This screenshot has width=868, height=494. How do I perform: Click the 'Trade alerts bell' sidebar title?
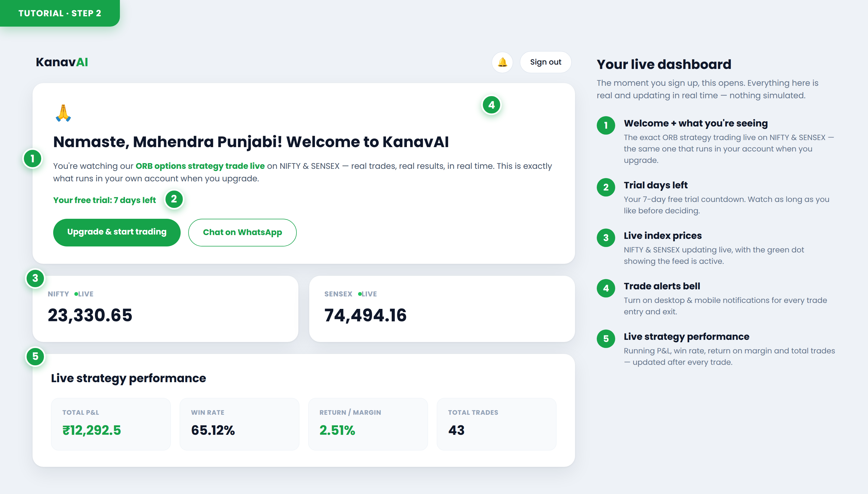pyautogui.click(x=662, y=286)
